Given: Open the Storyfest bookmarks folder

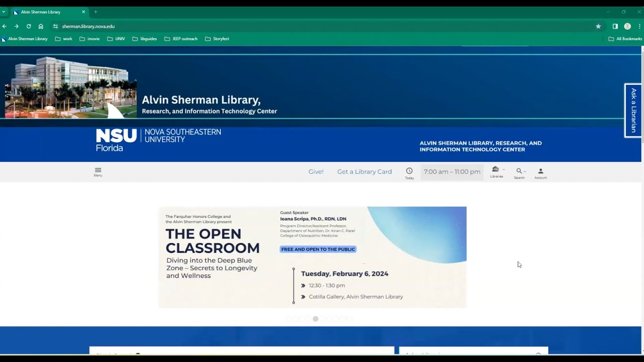Looking at the screenshot, I should pyautogui.click(x=217, y=39).
